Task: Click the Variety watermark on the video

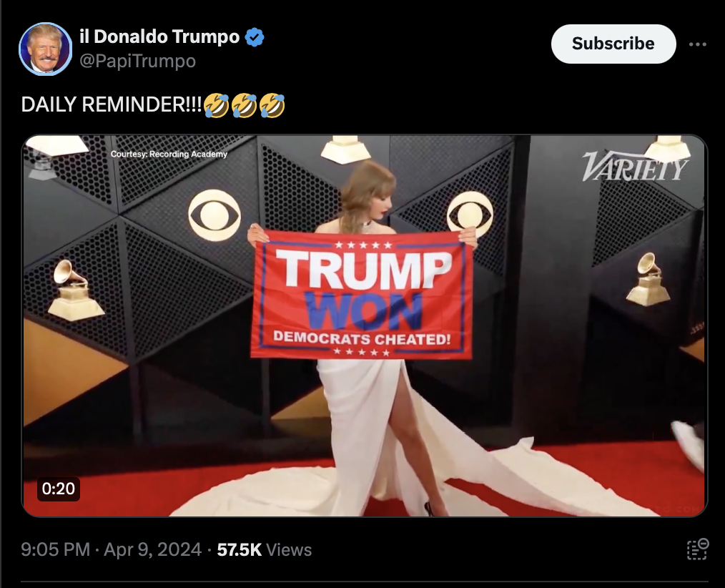Action: coord(635,166)
